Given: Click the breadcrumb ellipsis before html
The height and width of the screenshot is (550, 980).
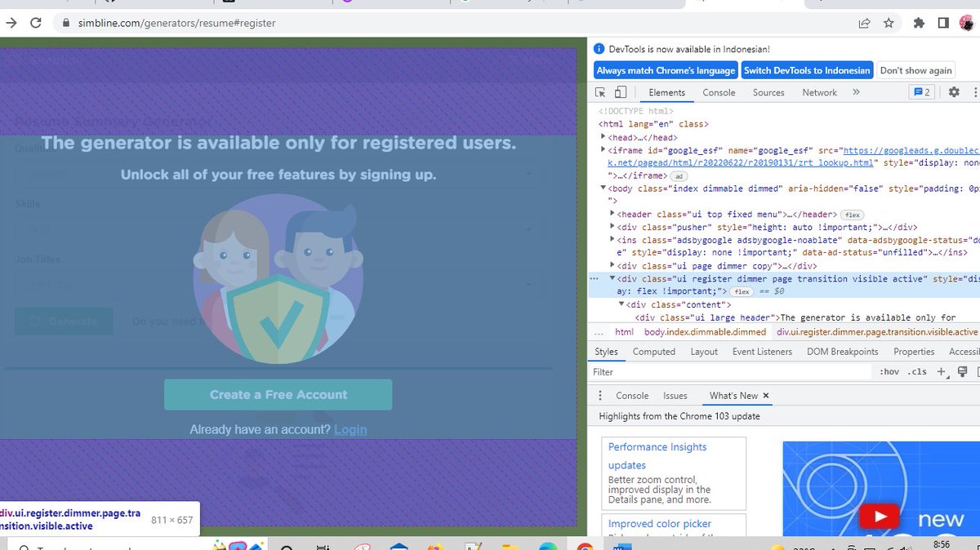Looking at the screenshot, I should click(x=599, y=332).
